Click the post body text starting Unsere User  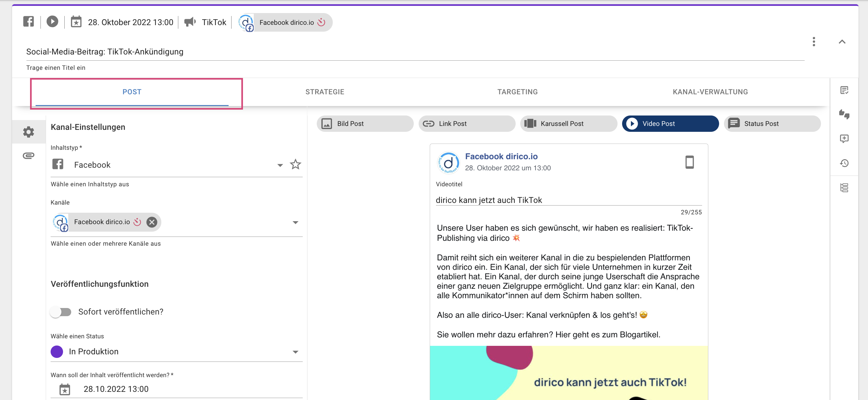point(569,281)
